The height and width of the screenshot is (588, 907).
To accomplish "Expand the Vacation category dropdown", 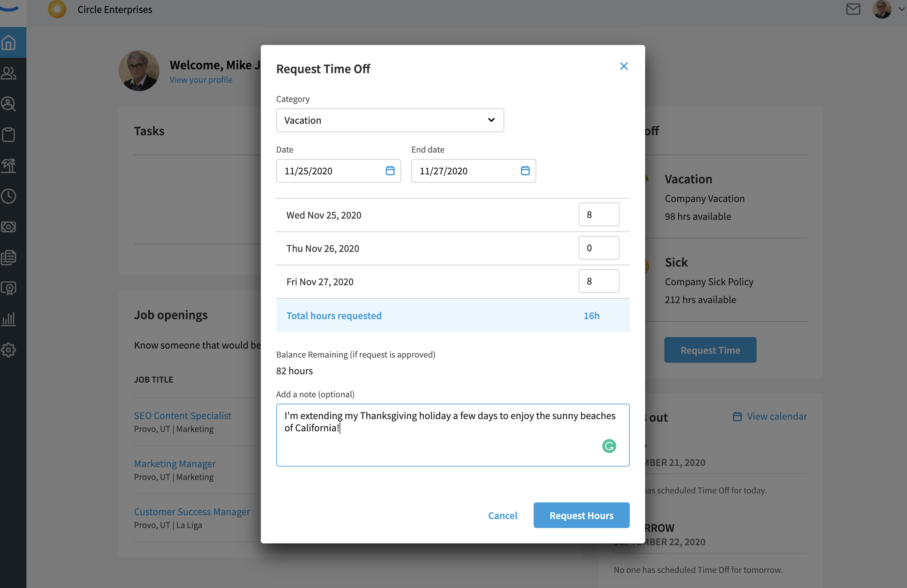I will click(390, 120).
